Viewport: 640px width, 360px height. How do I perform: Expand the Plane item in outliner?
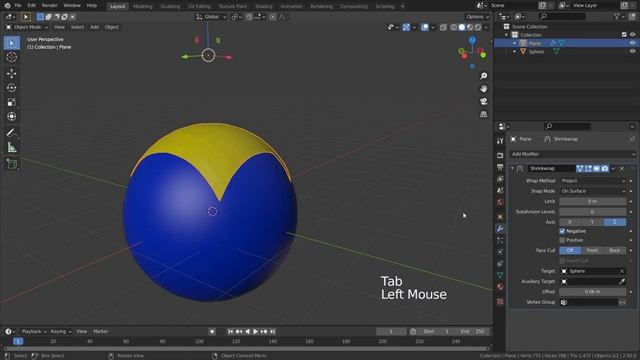pos(515,43)
